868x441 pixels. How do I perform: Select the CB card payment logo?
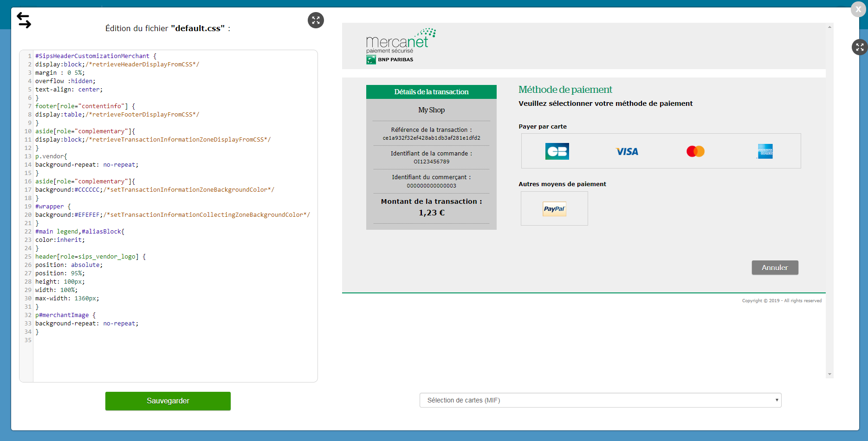click(x=557, y=151)
